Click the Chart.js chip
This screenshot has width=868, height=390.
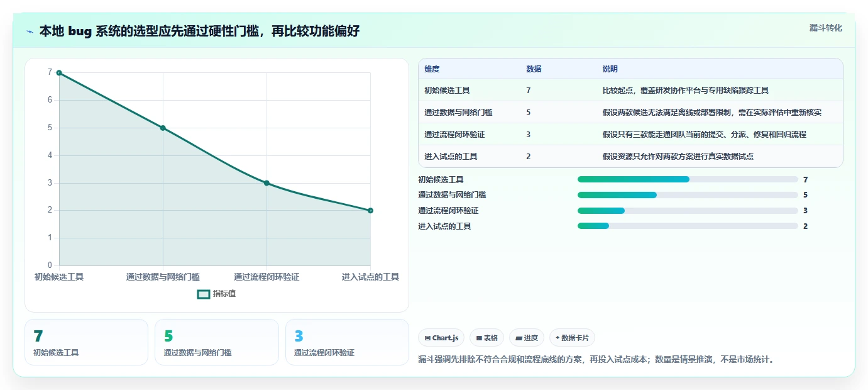(441, 338)
